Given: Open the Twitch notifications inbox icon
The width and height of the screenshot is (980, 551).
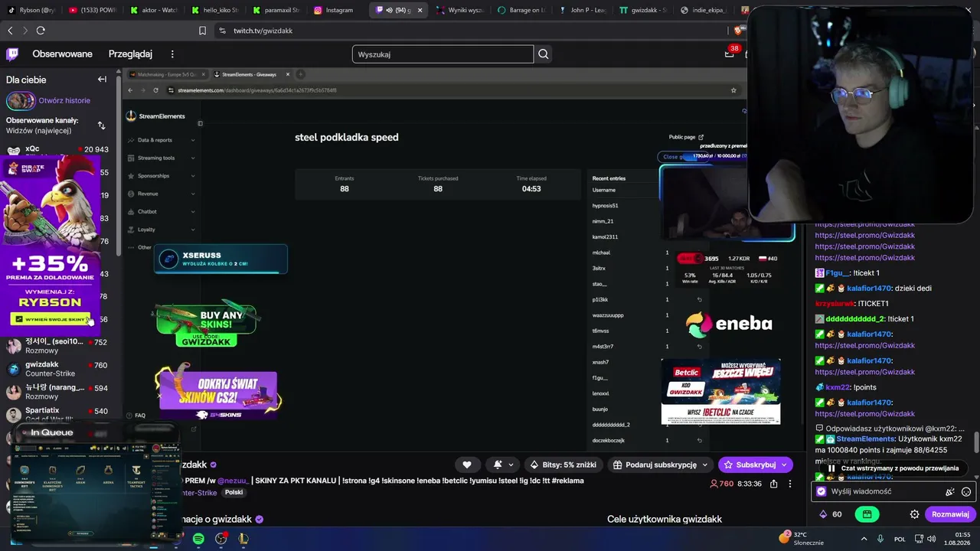Looking at the screenshot, I should (x=730, y=54).
